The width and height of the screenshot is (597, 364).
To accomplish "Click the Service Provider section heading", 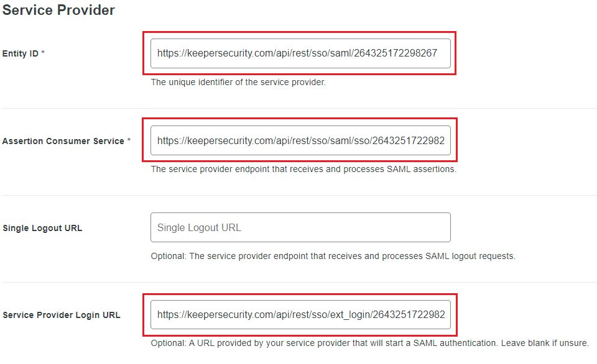I will (58, 11).
